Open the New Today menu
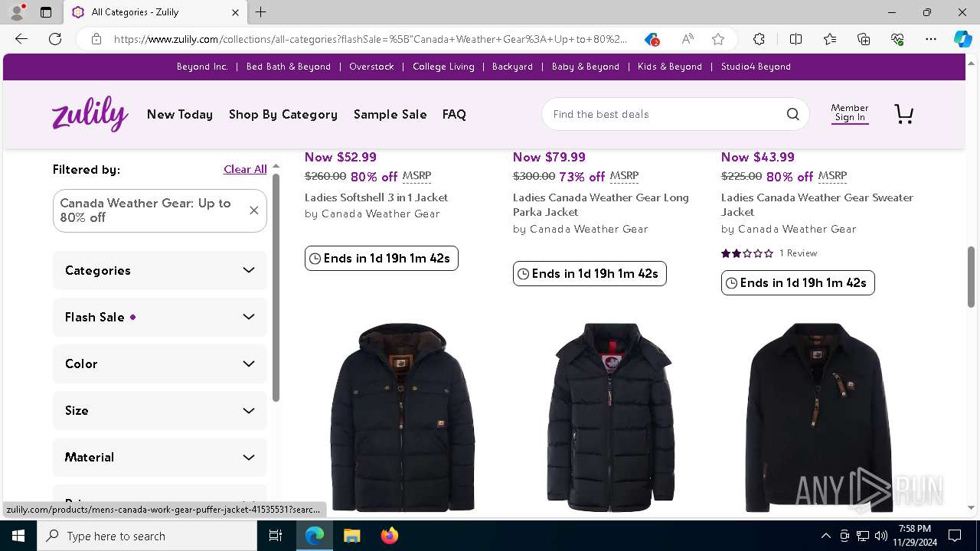This screenshot has width=980, height=551. click(x=180, y=114)
